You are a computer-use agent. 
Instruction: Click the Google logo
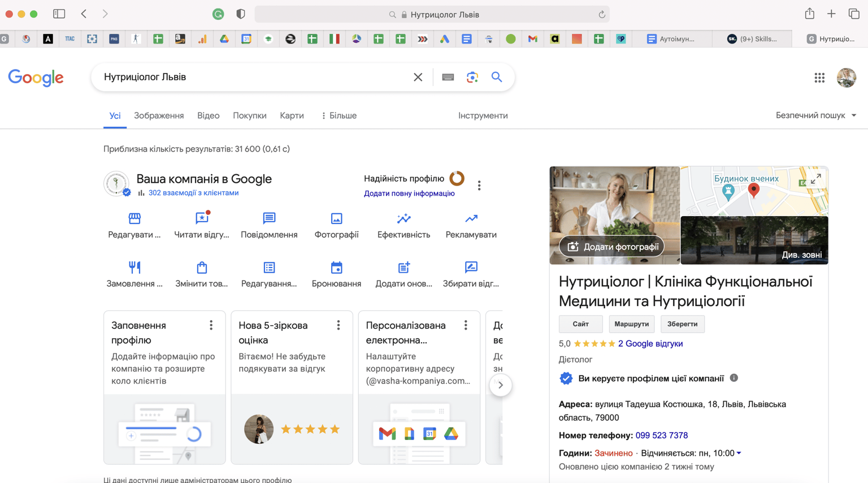[x=36, y=77]
